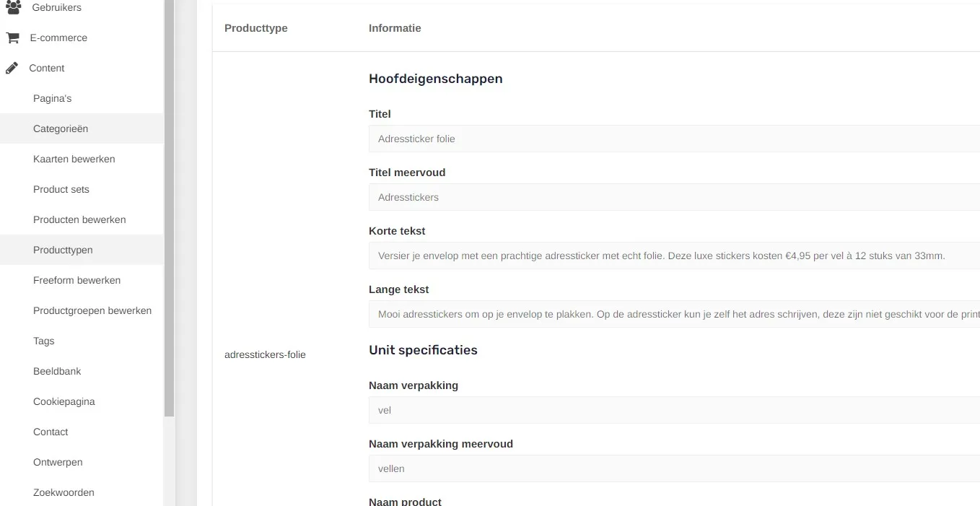Click the Korte tekst input field
The height and width of the screenshot is (506, 980).
pos(674,256)
